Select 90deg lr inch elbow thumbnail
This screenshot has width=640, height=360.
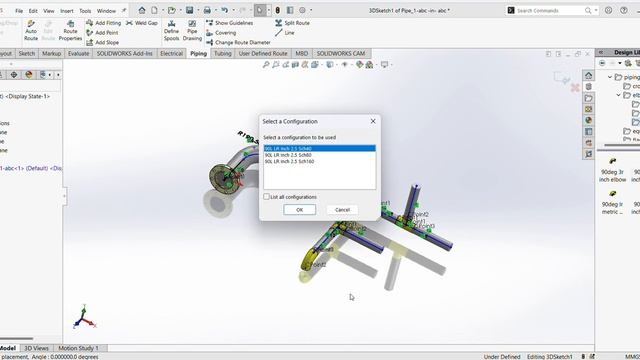point(613,170)
